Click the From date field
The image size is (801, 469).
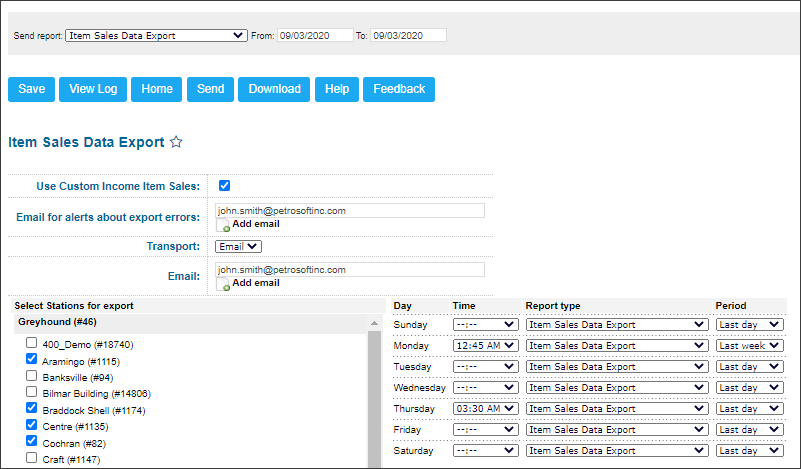click(315, 35)
